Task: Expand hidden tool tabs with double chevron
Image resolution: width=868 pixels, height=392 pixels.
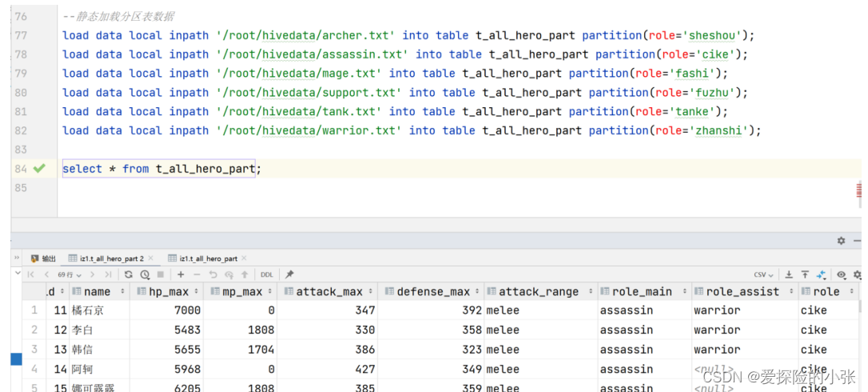Action: pyautogui.click(x=17, y=258)
